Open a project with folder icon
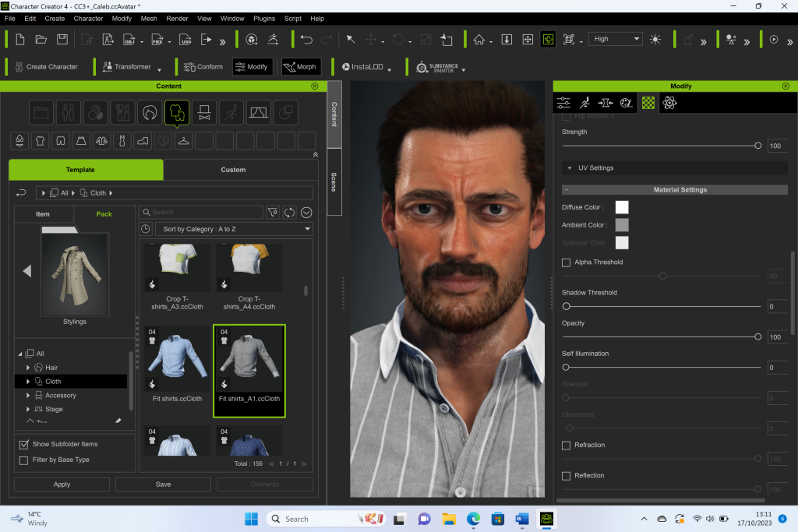The width and height of the screenshot is (798, 532). click(41, 39)
